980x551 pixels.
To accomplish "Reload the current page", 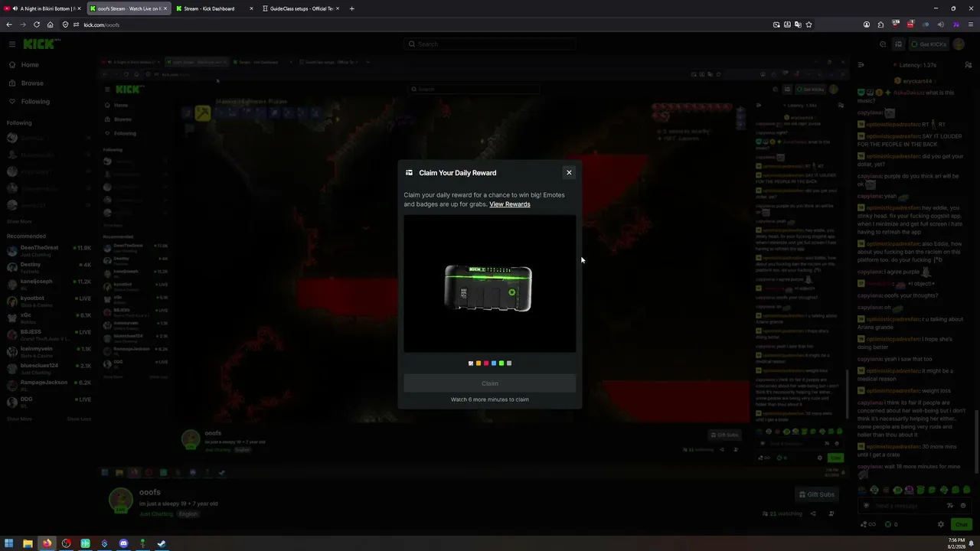I will 37,24.
